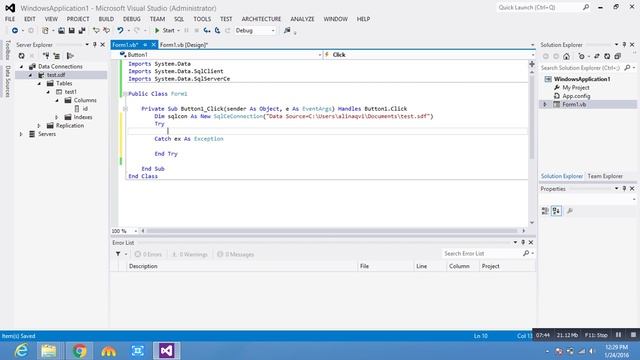Image resolution: width=640 pixels, height=360 pixels.
Task: Click the Search Solution Explorer field
Action: [581, 68]
